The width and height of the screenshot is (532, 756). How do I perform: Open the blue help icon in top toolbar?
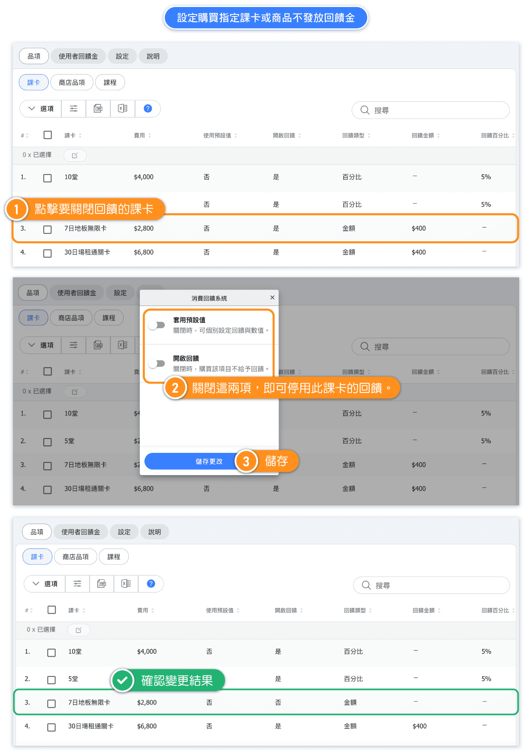148,109
